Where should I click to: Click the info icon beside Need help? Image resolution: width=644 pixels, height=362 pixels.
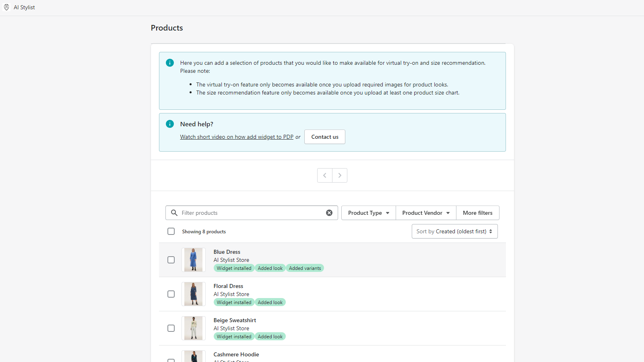[169, 124]
